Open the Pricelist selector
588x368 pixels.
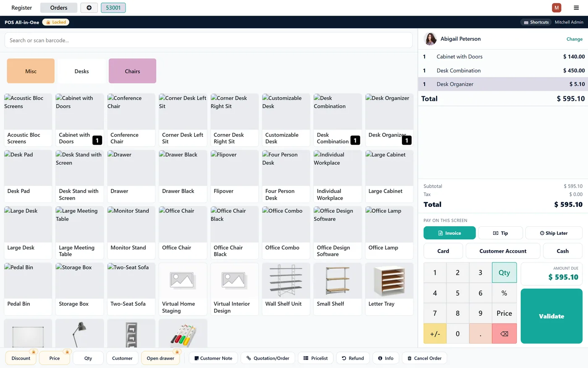(315, 358)
